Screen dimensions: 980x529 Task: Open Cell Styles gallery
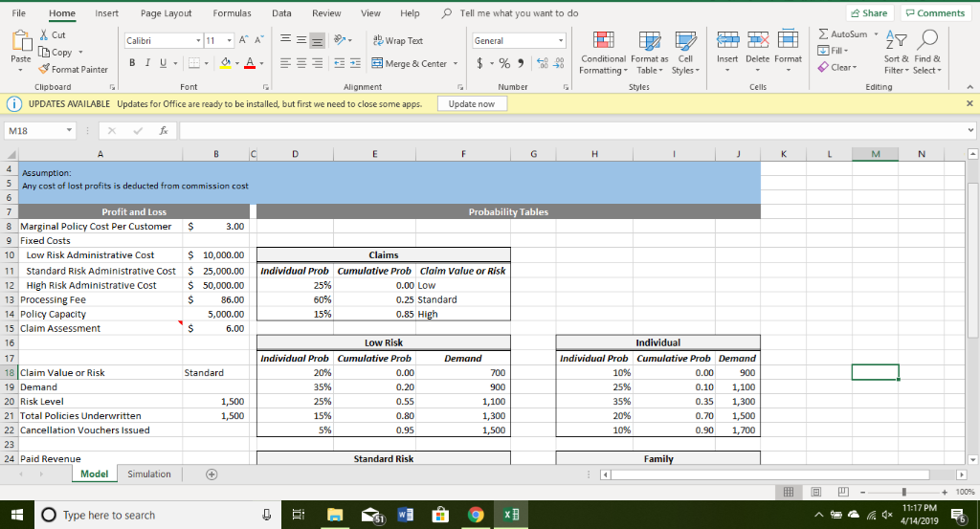coord(685,53)
